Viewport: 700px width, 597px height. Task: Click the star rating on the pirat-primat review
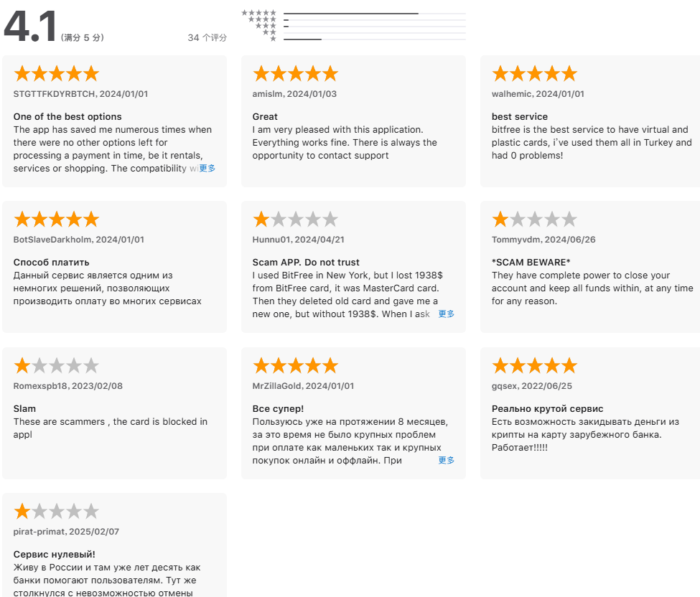pyautogui.click(x=56, y=512)
